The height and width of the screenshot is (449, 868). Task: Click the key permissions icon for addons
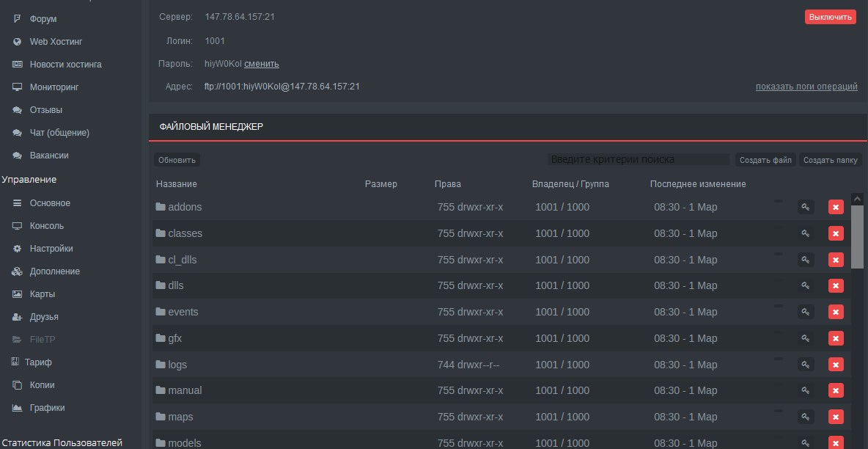pos(806,208)
